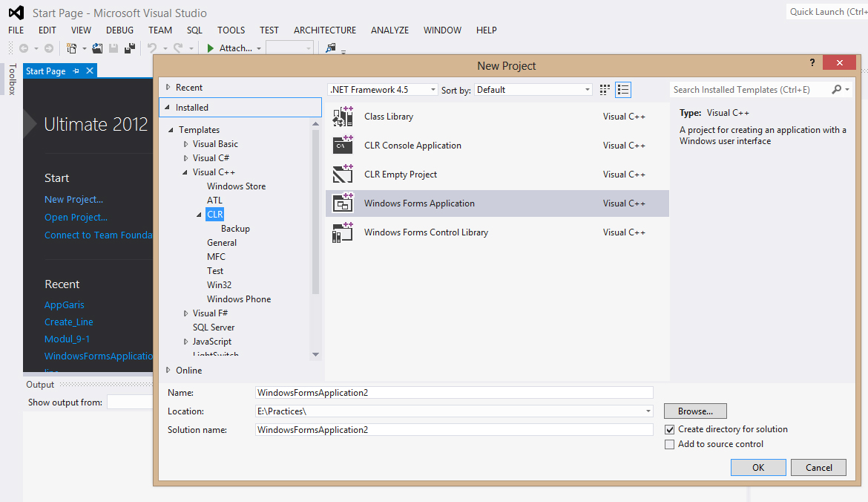
Task: Switch templates to medium list view
Action: pos(622,90)
